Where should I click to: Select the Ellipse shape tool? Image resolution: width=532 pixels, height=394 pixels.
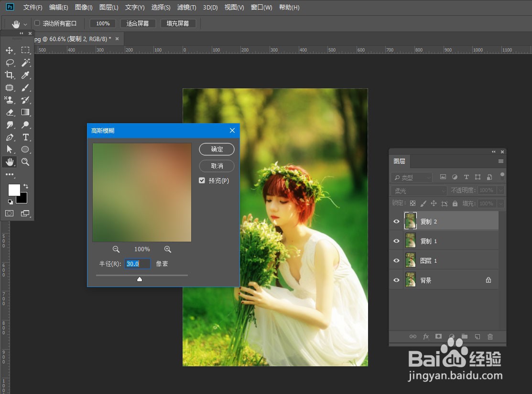25,149
